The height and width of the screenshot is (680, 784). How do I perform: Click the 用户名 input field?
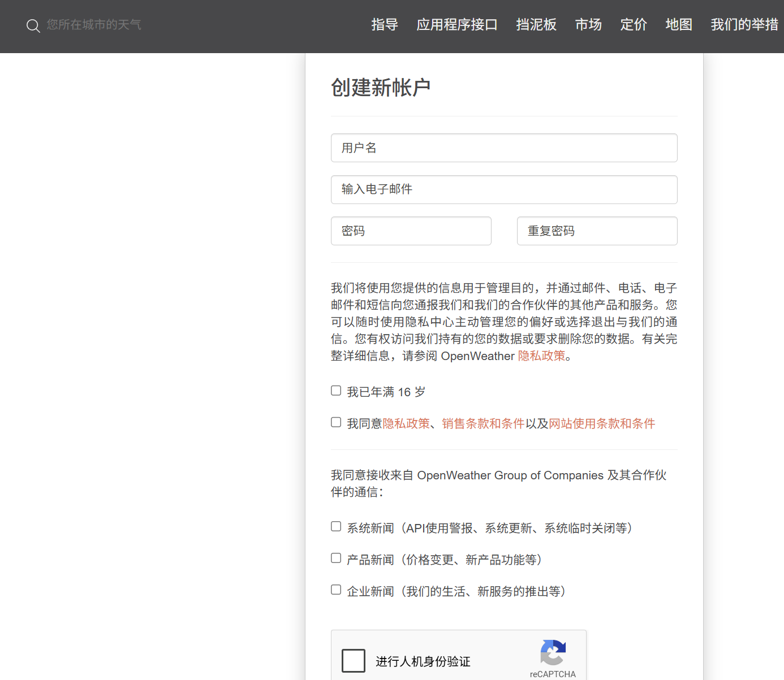(504, 148)
